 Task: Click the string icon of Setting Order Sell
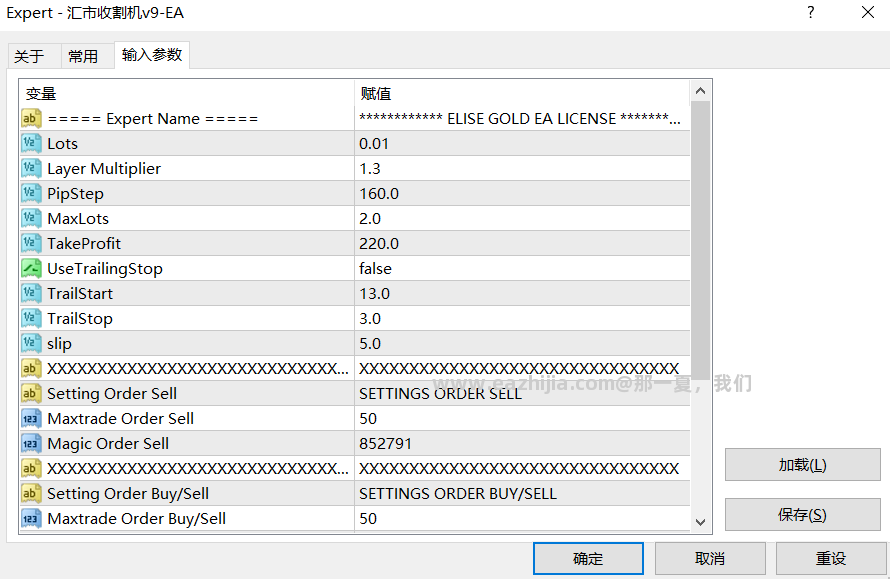point(31,393)
